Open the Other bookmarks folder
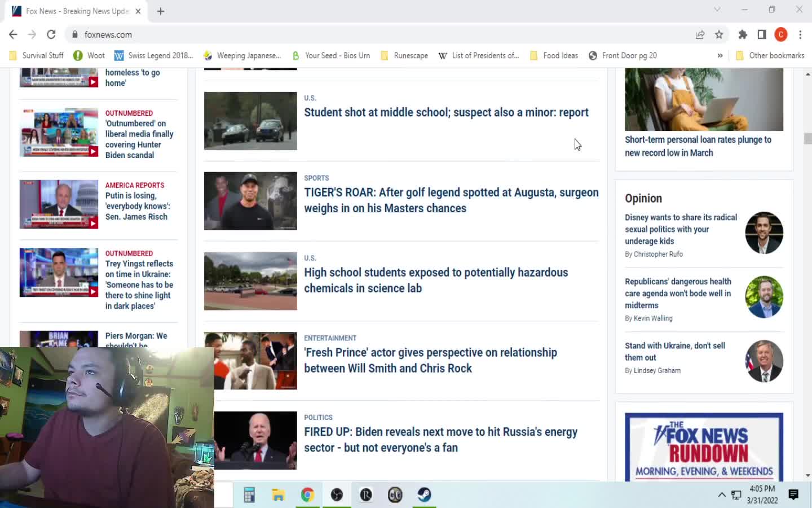Viewport: 812px width, 508px height. [x=770, y=55]
